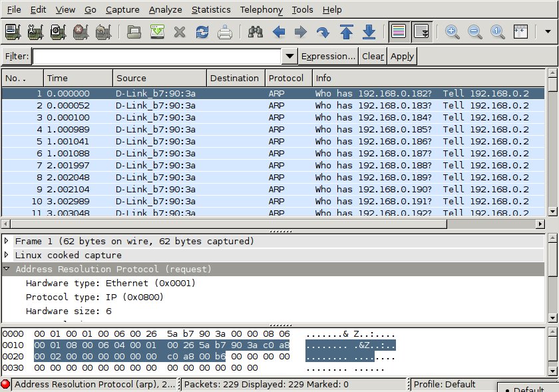Click the Expression... button

pyautogui.click(x=328, y=57)
